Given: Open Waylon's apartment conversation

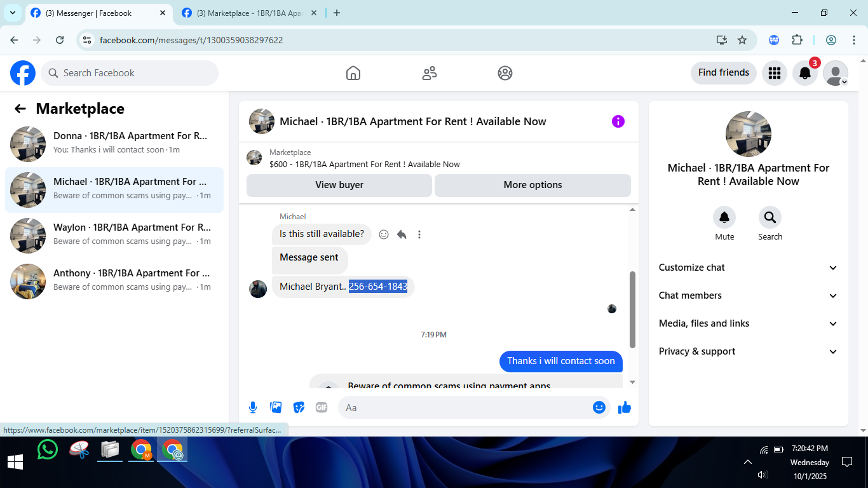Looking at the screenshot, I should point(114,236).
